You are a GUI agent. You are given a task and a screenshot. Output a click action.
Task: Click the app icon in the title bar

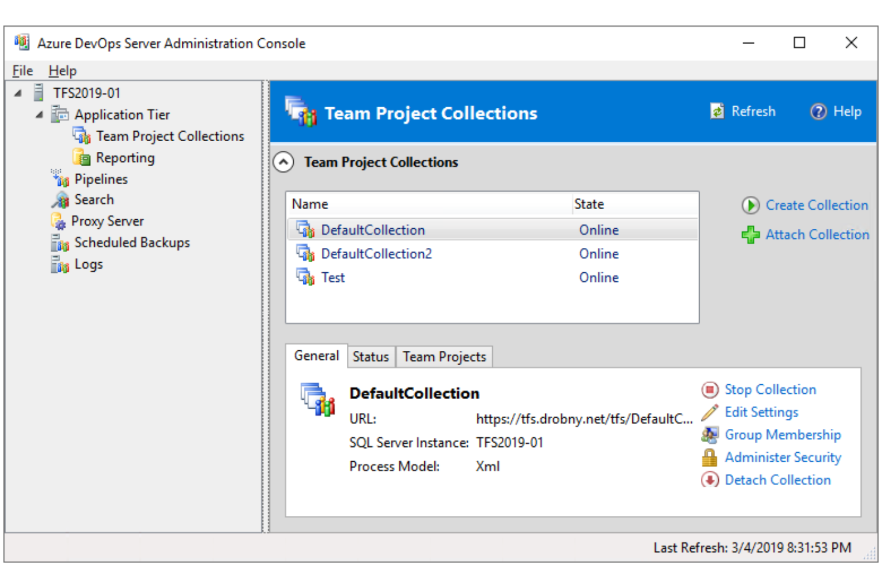[22, 43]
